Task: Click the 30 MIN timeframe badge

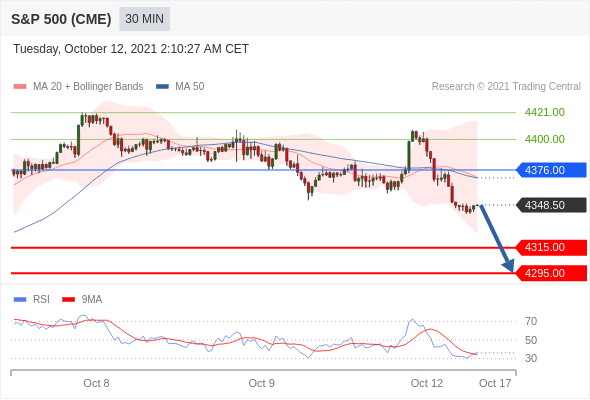Action: tap(144, 19)
